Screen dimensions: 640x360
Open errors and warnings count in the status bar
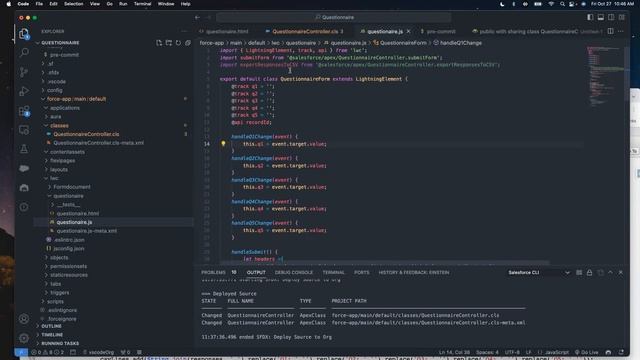(x=48, y=352)
